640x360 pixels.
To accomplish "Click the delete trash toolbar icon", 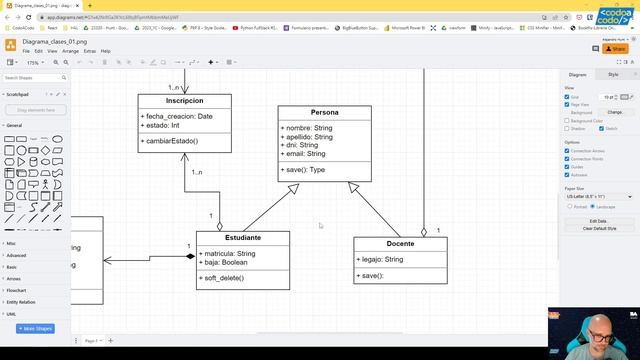I will point(104,62).
